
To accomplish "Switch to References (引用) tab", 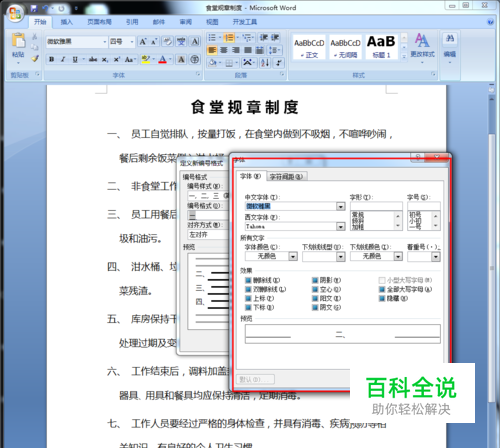I will click(x=132, y=22).
